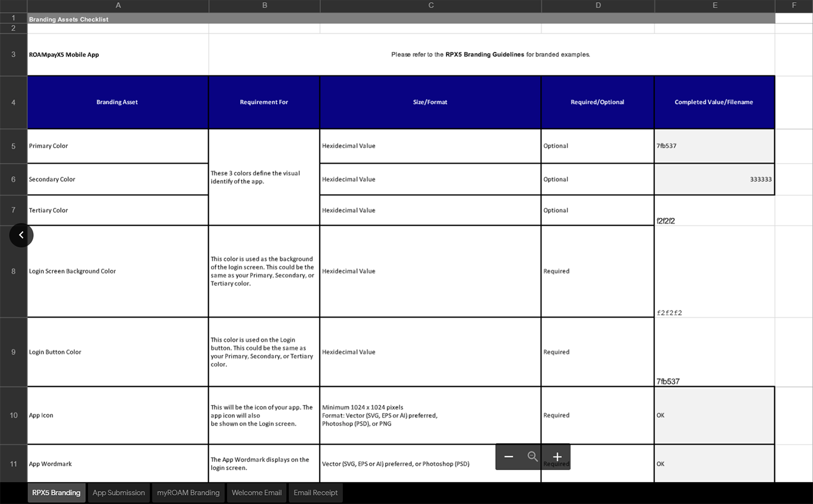The image size is (813, 504).
Task: Switch to the Welcome Email tab
Action: tap(256, 493)
